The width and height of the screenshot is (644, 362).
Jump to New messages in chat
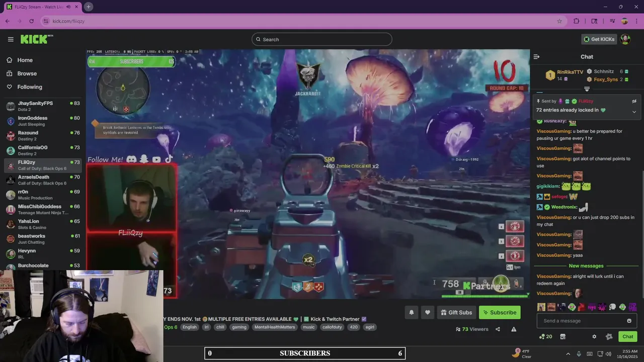pyautogui.click(x=586, y=265)
